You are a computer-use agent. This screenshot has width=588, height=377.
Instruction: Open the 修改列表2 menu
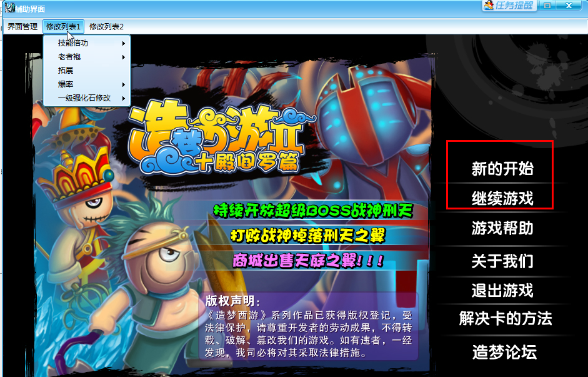point(106,27)
